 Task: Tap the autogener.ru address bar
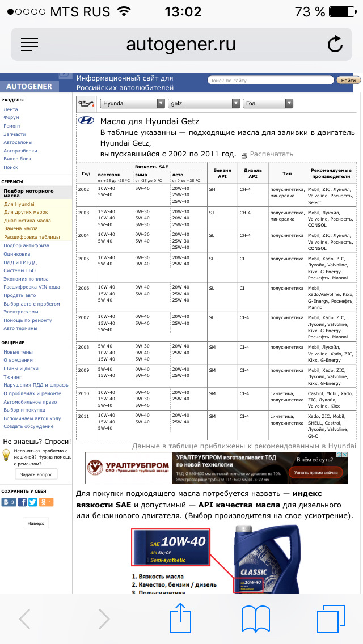coord(181,44)
